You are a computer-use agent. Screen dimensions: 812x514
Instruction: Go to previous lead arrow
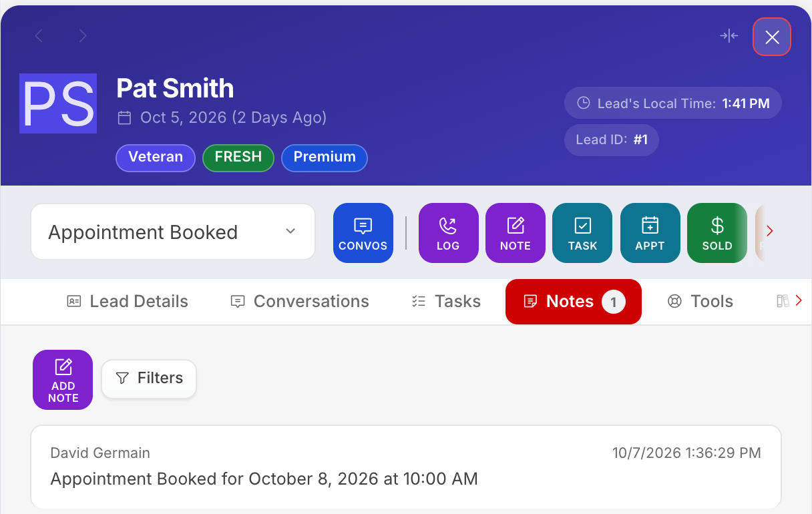[x=39, y=36]
